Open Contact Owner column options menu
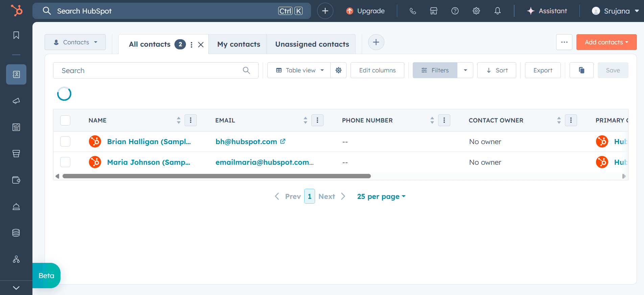Screen dimensions: 644x295 571,120
